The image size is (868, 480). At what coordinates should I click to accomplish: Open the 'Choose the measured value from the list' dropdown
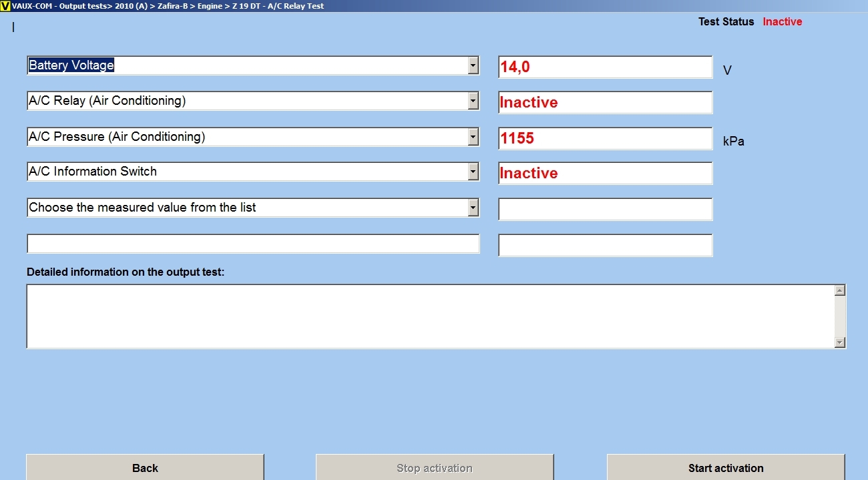coord(473,208)
